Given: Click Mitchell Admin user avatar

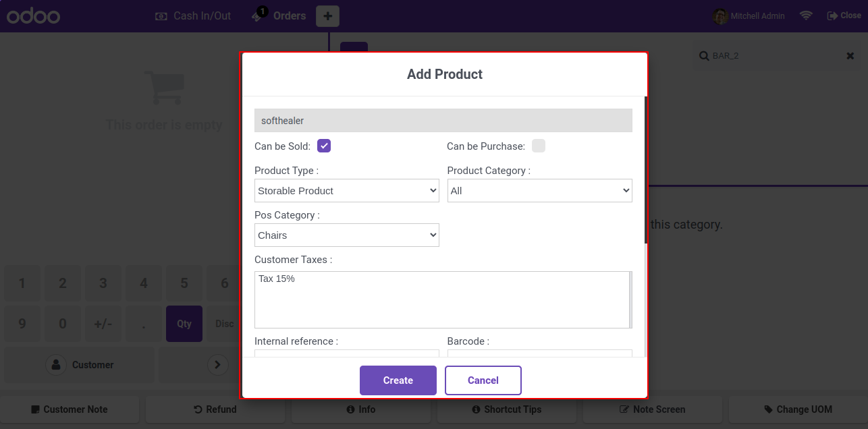Looking at the screenshot, I should tap(720, 16).
